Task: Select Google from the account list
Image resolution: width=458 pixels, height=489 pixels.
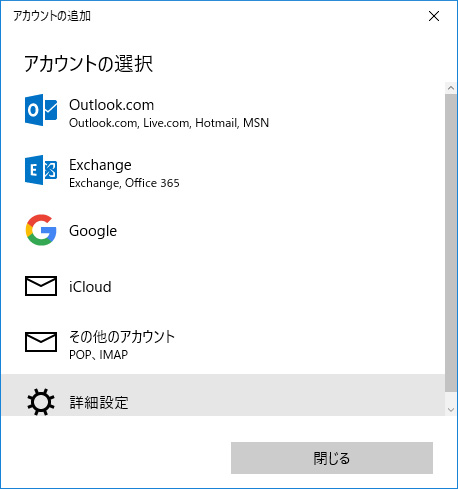Action: (x=223, y=230)
